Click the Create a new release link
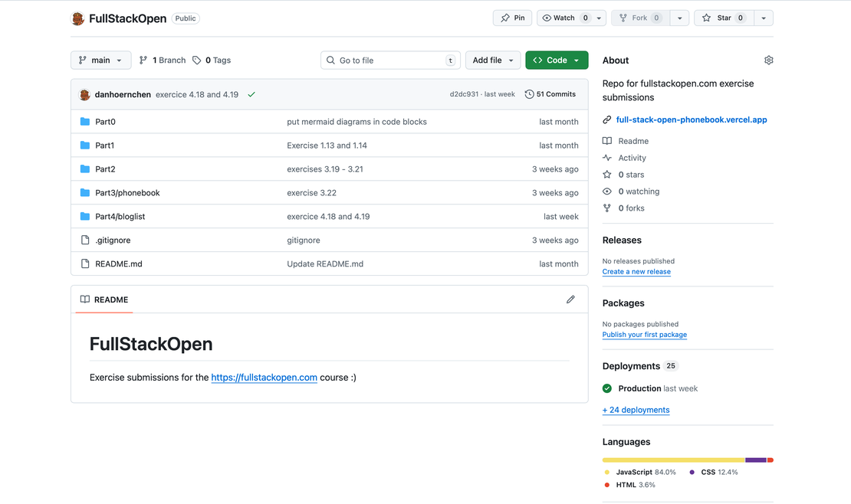 coord(636,271)
